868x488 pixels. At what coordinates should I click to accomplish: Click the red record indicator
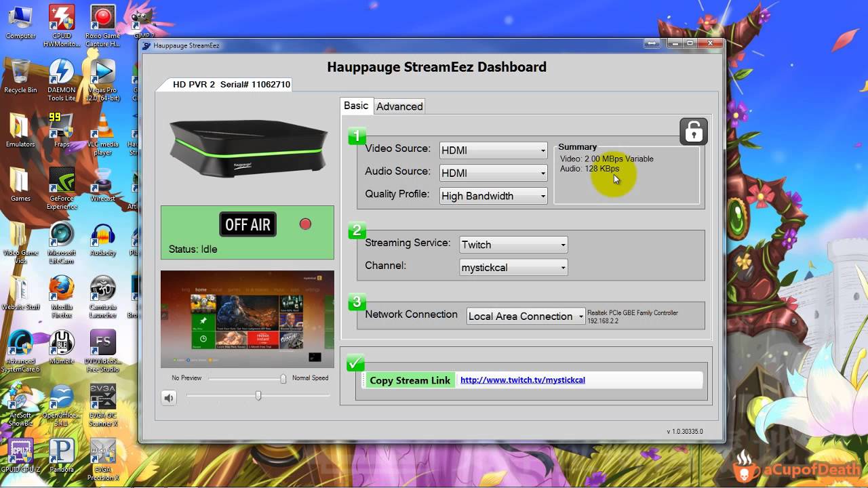coord(305,224)
